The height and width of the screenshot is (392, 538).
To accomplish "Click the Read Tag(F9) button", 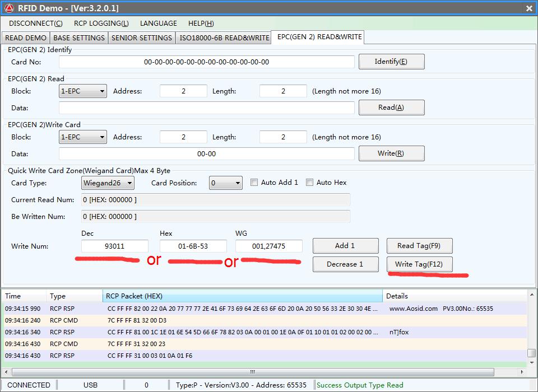I will [x=419, y=246].
